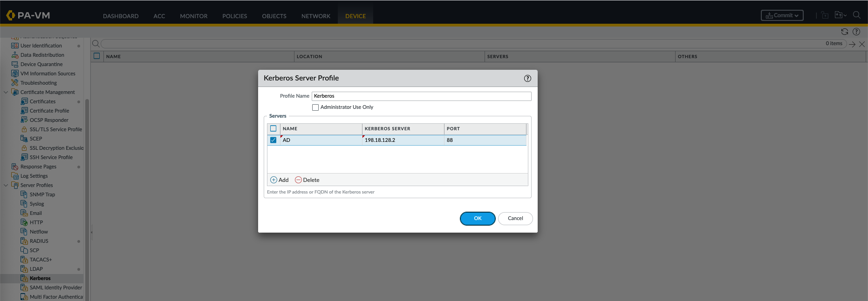Open the Commit dropdown

click(x=782, y=15)
